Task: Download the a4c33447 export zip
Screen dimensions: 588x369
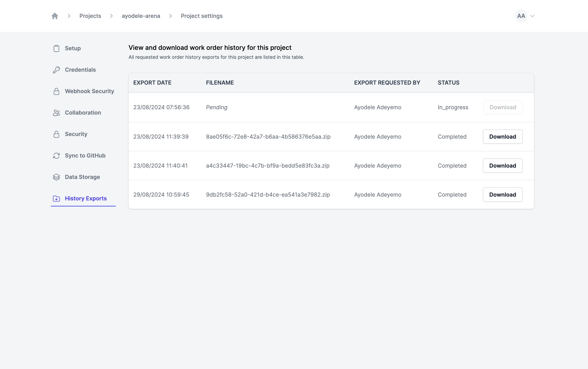Action: (503, 166)
